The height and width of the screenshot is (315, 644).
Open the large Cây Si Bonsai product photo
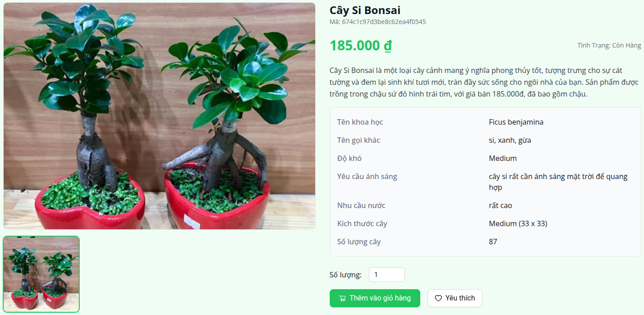pos(159,116)
